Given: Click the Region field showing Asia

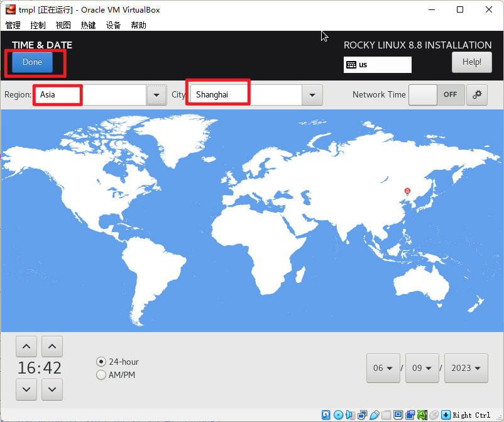Looking at the screenshot, I should tap(90, 95).
